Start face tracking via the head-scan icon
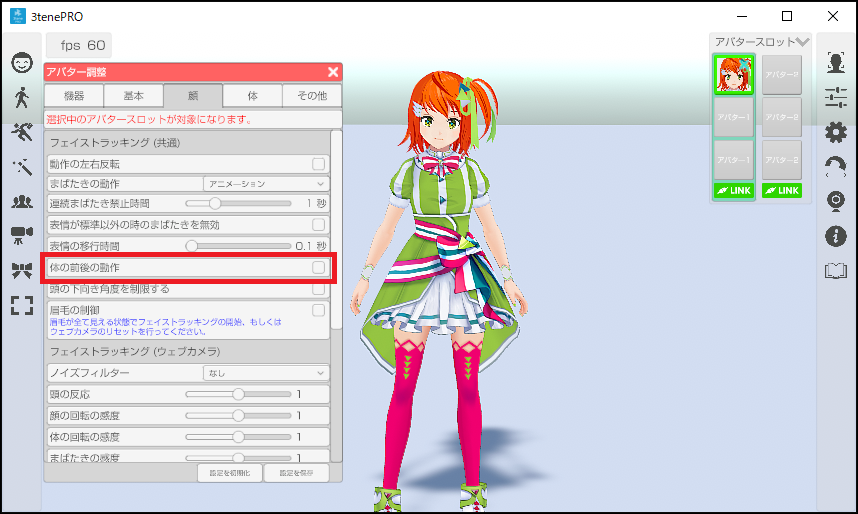This screenshot has height=514, width=858. pyautogui.click(x=836, y=62)
